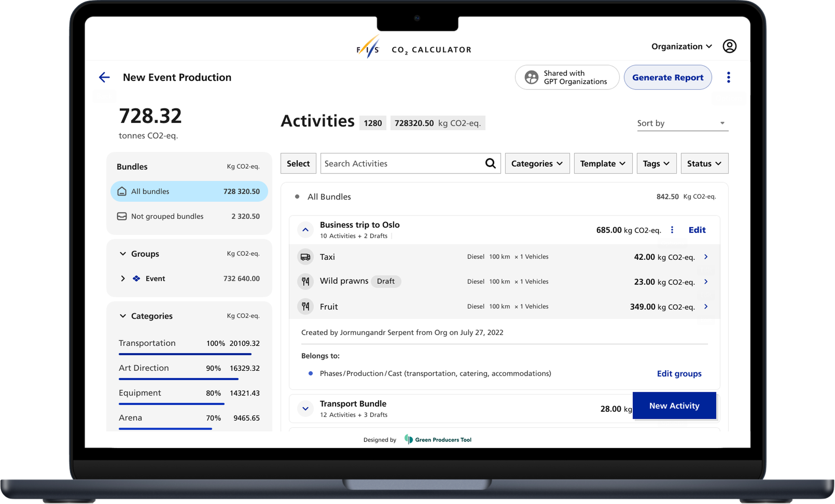Image resolution: width=835 pixels, height=504 pixels.
Task: Open the Status filter dropdown
Action: point(704,163)
